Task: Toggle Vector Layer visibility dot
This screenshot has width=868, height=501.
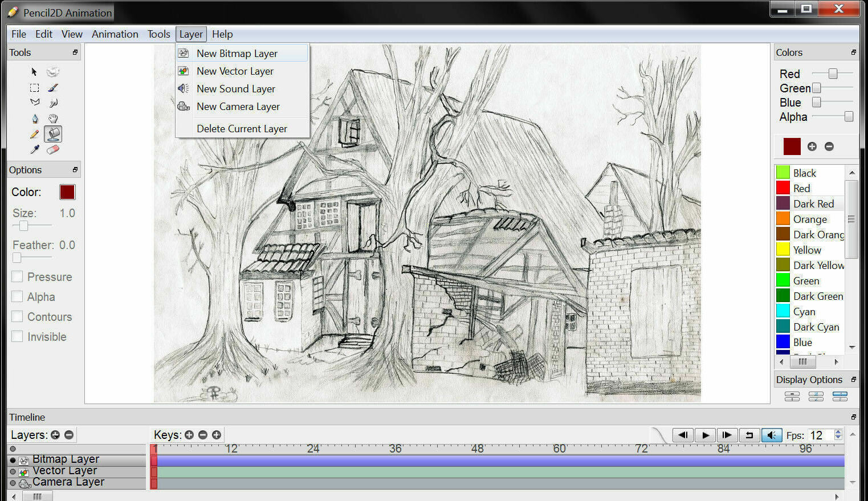Action: [x=13, y=472]
